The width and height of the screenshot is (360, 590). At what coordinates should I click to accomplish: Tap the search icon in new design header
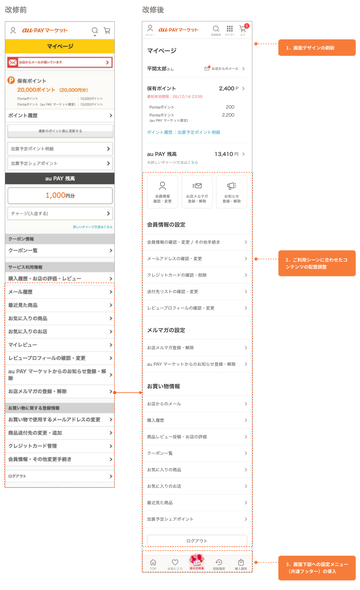click(x=216, y=29)
